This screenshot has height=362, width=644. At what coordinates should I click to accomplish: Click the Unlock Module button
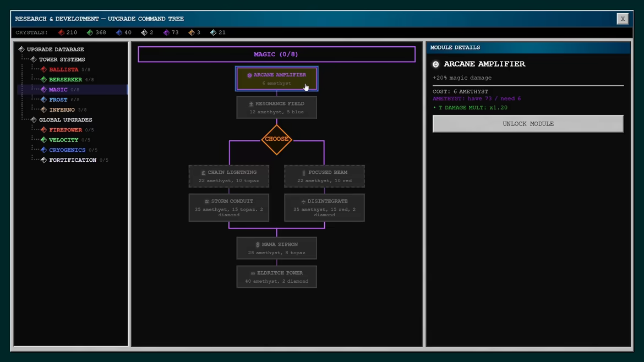click(528, 124)
